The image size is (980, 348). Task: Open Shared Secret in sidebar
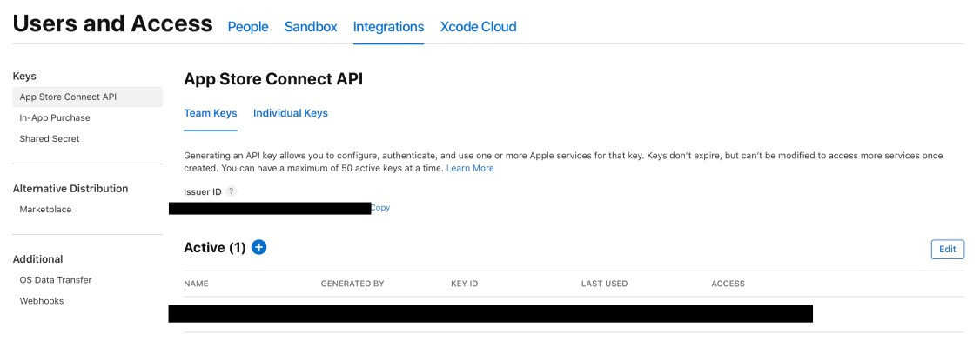[x=50, y=138]
